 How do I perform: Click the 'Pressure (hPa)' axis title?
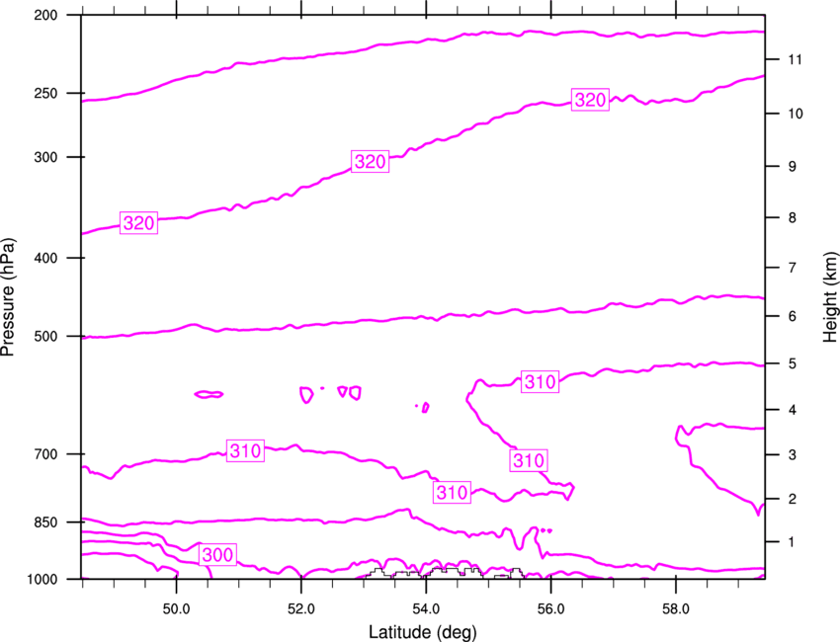pyautogui.click(x=8, y=297)
